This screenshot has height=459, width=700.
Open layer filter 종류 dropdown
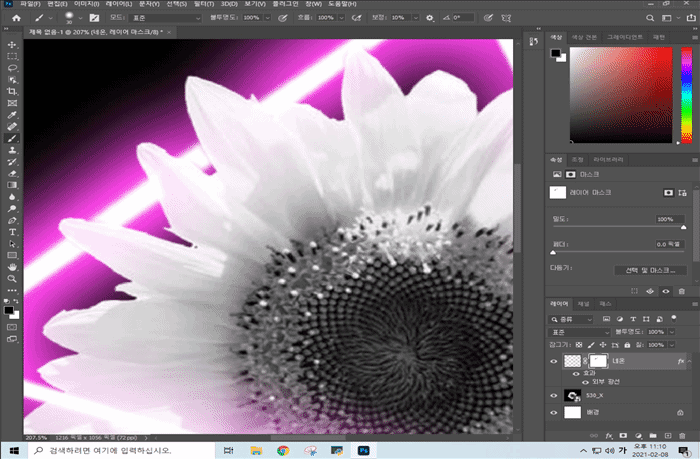pos(571,319)
